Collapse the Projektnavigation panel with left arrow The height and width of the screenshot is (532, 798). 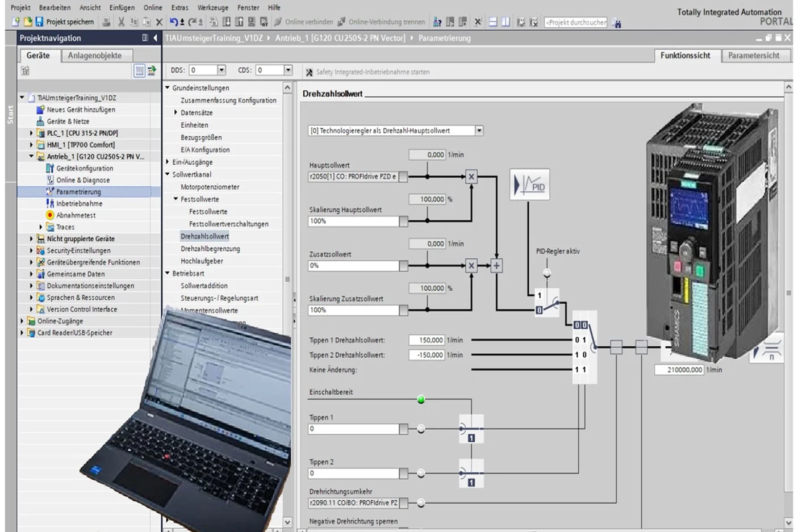point(155,38)
